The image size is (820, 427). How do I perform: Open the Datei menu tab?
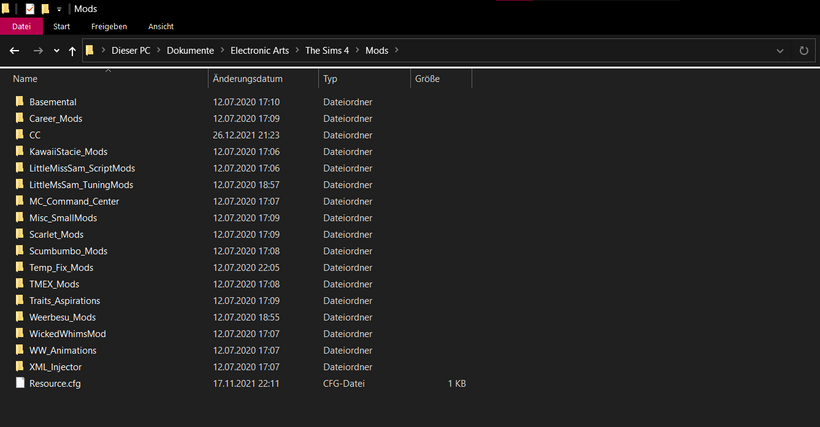point(21,26)
